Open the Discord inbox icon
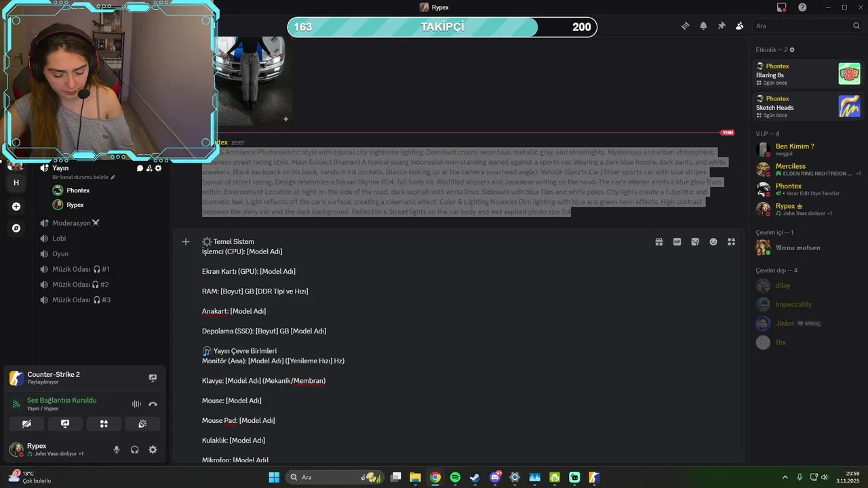Image resolution: width=868 pixels, height=488 pixels. pos(782,7)
